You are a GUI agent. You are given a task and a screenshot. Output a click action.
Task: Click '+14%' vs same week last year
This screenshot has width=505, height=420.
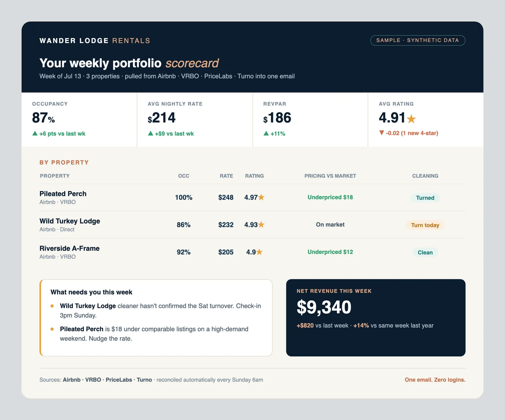tap(361, 326)
